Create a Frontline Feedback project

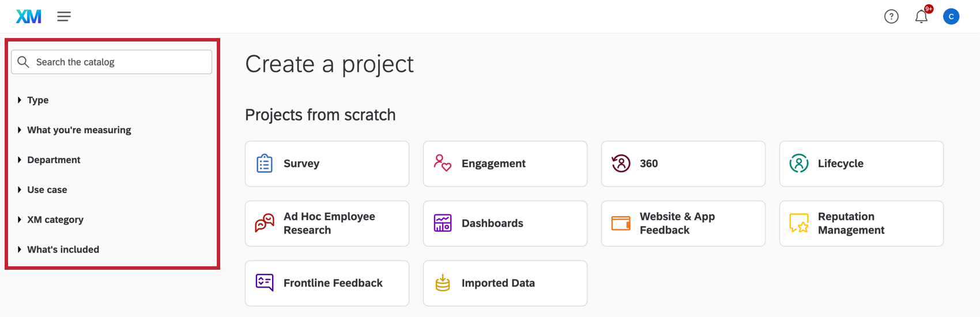pyautogui.click(x=327, y=283)
